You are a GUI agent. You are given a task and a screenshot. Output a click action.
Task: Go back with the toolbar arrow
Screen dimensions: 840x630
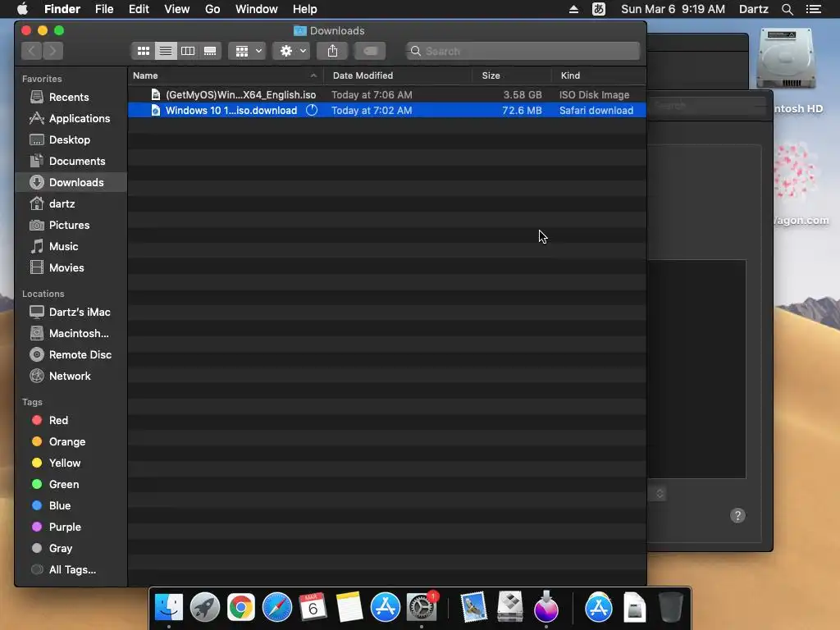tap(32, 51)
